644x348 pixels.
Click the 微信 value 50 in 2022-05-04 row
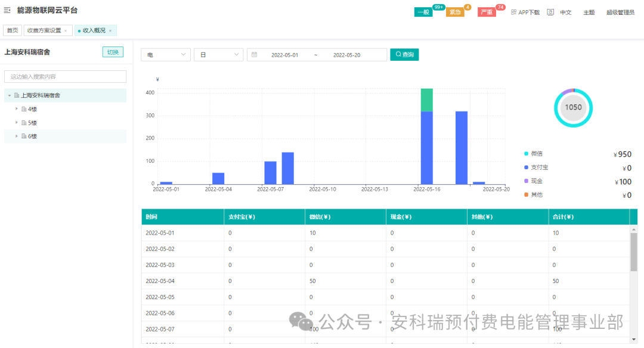point(312,281)
